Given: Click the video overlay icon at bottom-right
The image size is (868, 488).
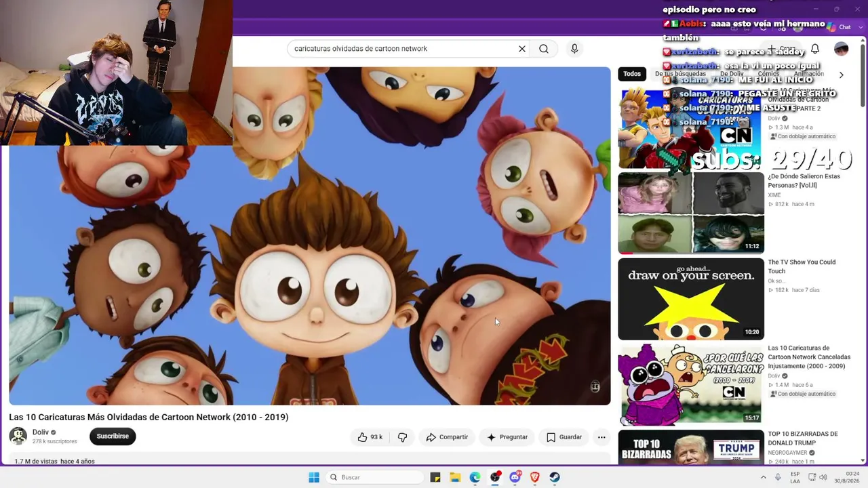Looking at the screenshot, I should pos(595,387).
